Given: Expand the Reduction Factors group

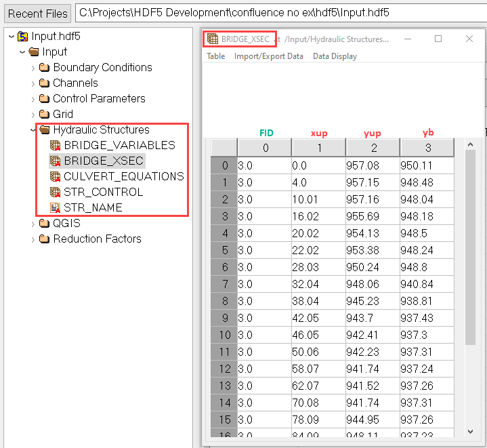Looking at the screenshot, I should click(33, 239).
